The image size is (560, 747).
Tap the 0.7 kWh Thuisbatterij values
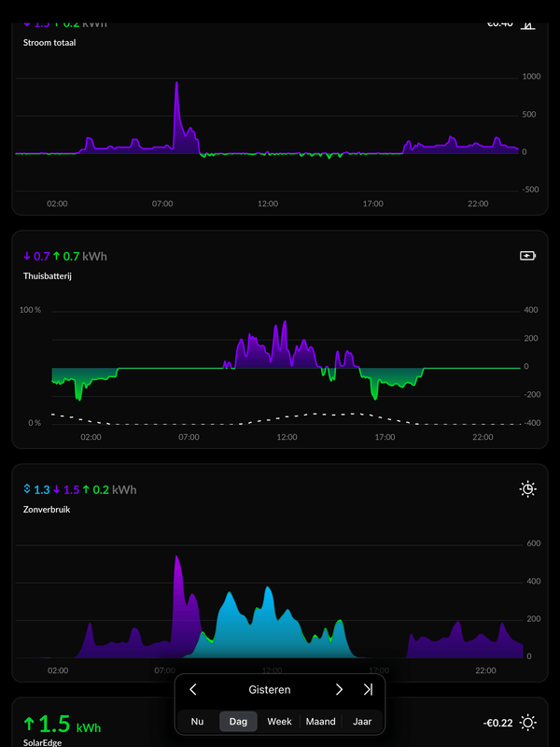coord(65,256)
